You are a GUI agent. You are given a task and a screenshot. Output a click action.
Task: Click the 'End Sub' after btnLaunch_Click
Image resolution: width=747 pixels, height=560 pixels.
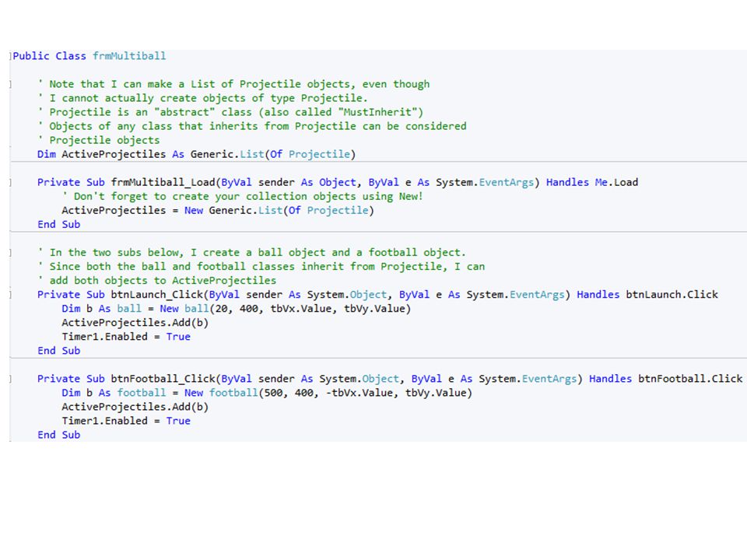(x=59, y=351)
